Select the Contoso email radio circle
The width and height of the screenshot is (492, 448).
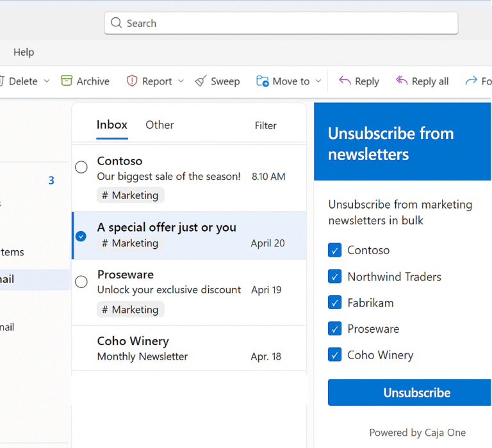point(81,167)
